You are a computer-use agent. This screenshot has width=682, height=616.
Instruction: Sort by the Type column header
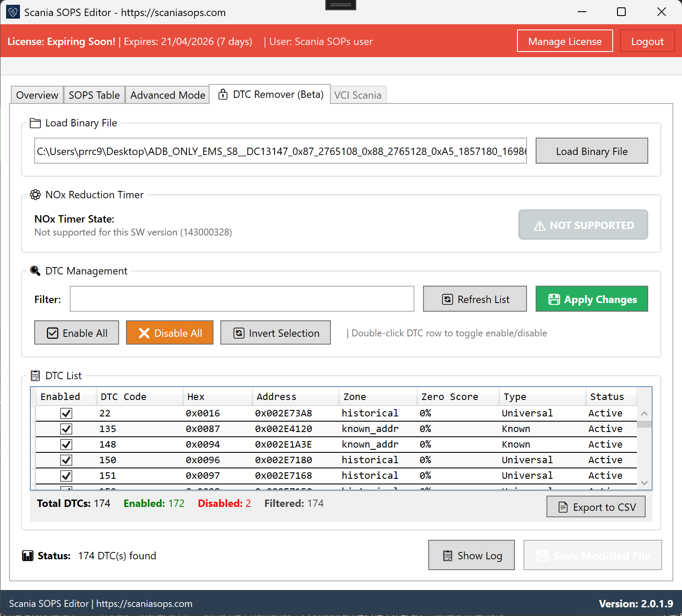(x=543, y=397)
